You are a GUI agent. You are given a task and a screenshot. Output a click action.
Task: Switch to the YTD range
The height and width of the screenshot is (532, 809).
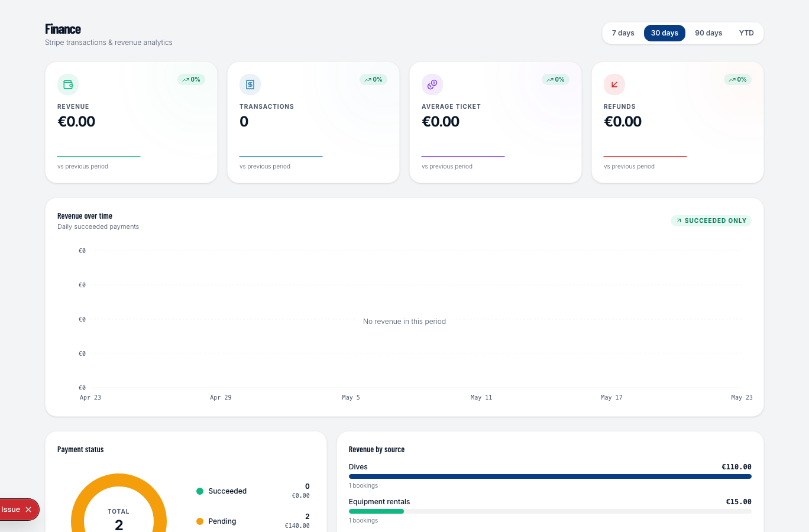746,33
